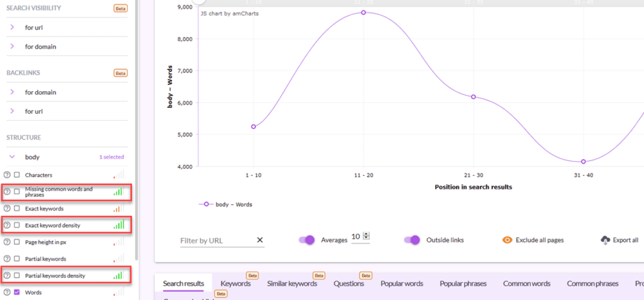Check the Exact keywords checkbox
This screenshot has width=644, height=300.
pos(17,209)
